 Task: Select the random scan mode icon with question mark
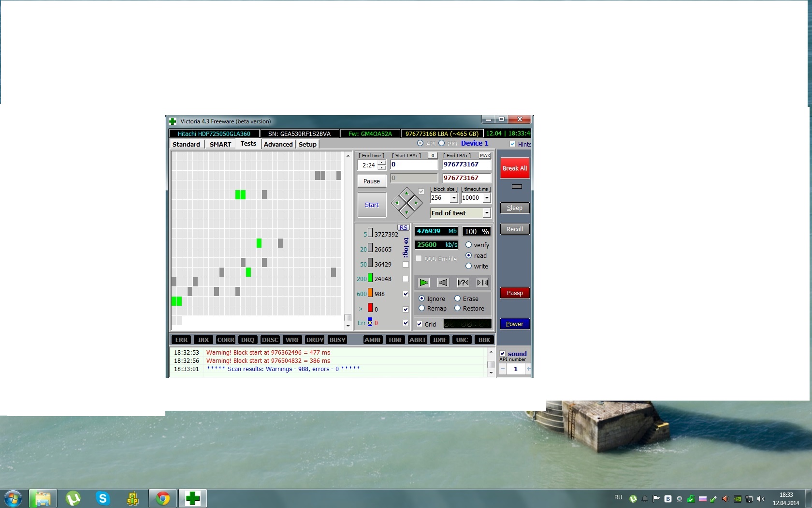(463, 283)
